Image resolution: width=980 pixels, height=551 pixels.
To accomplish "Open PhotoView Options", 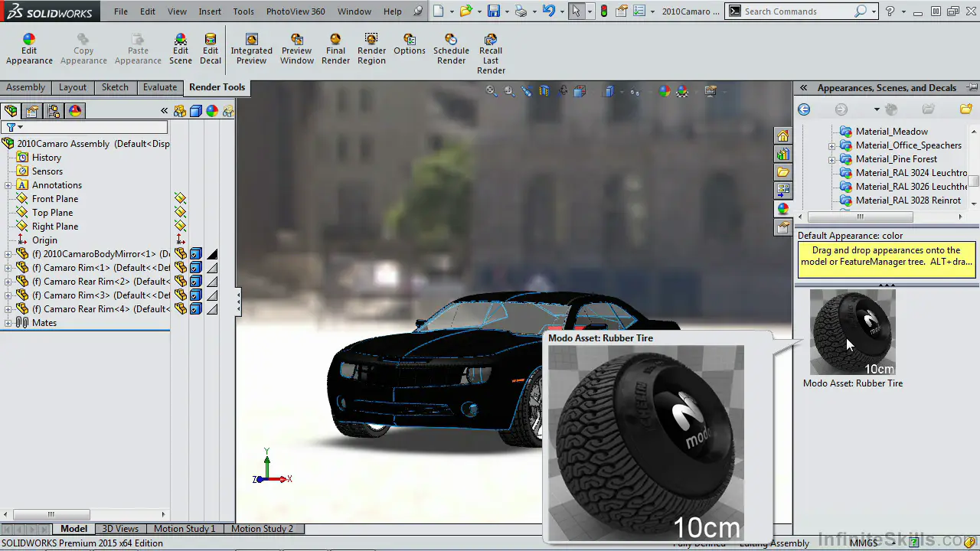I will click(410, 45).
